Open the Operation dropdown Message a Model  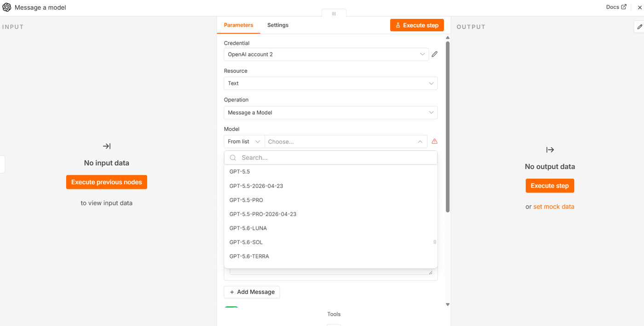tap(331, 112)
